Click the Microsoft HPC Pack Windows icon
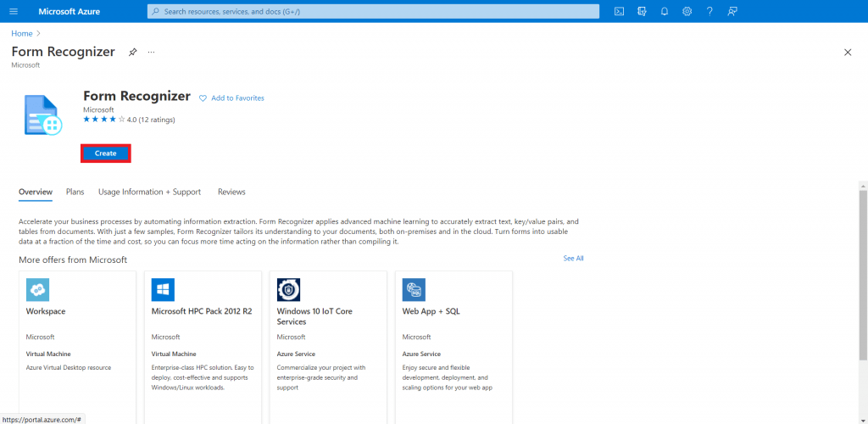Image resolution: width=868 pixels, height=424 pixels. (x=163, y=289)
